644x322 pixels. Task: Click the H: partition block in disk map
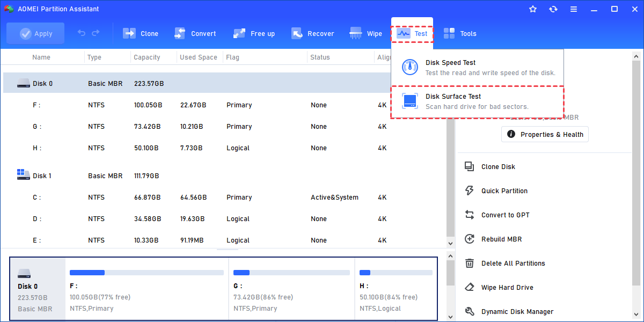(x=396, y=290)
